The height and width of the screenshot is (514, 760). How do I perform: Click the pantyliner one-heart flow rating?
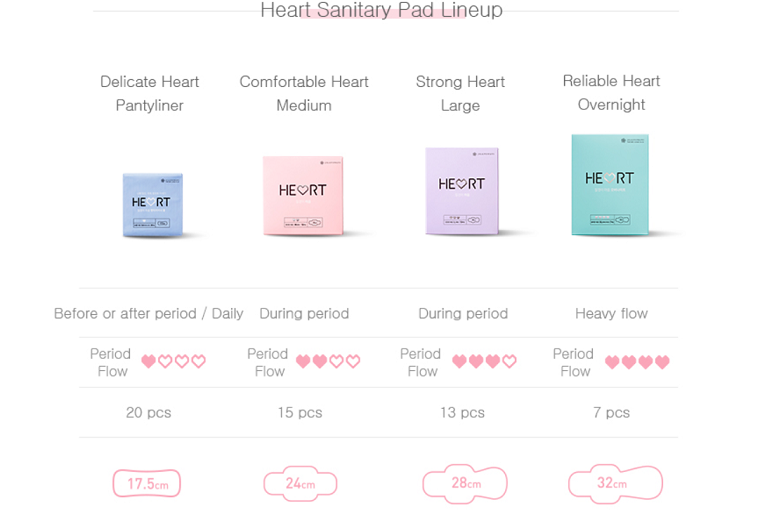pyautogui.click(x=174, y=361)
